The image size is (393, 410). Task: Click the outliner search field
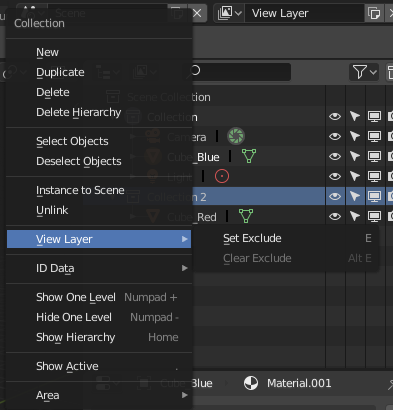[241, 72]
